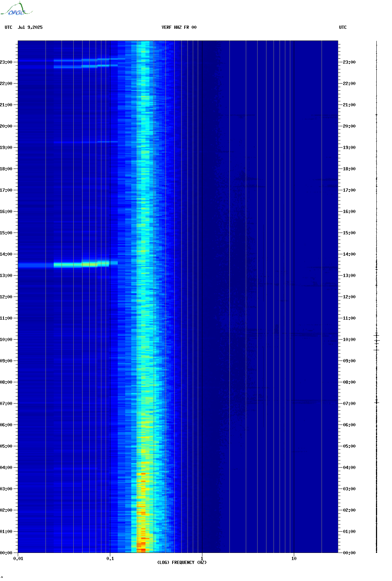The image size is (392, 581).
Task: Click the 07:00 label on the left time axis
Action: click(x=6, y=404)
